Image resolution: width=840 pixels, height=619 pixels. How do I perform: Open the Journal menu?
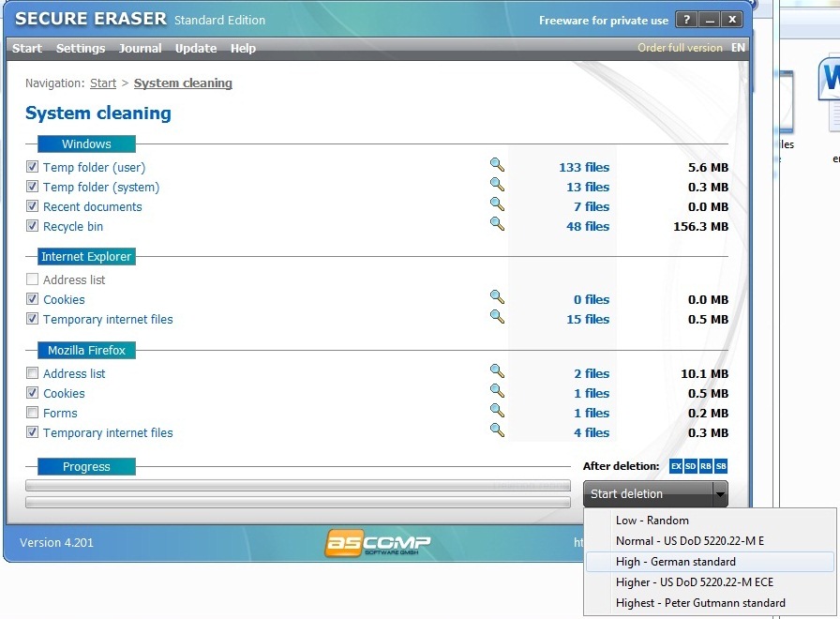coord(141,48)
